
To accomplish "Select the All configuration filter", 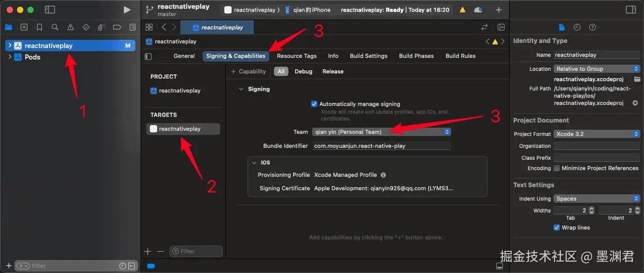I will [281, 71].
